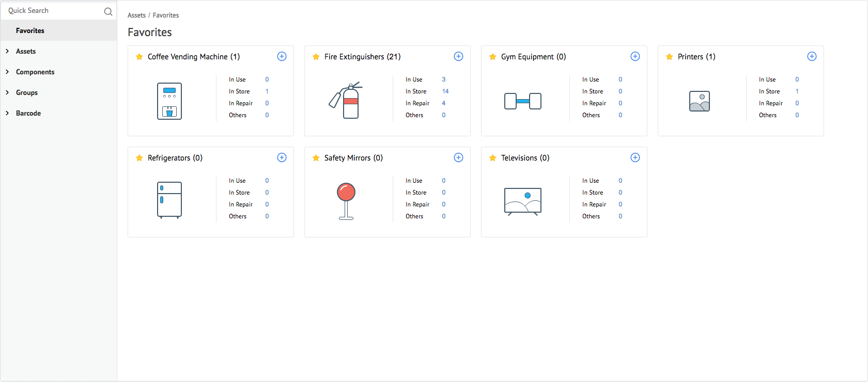Click the plus icon on Printers card
The height and width of the screenshot is (382, 868).
[812, 56]
